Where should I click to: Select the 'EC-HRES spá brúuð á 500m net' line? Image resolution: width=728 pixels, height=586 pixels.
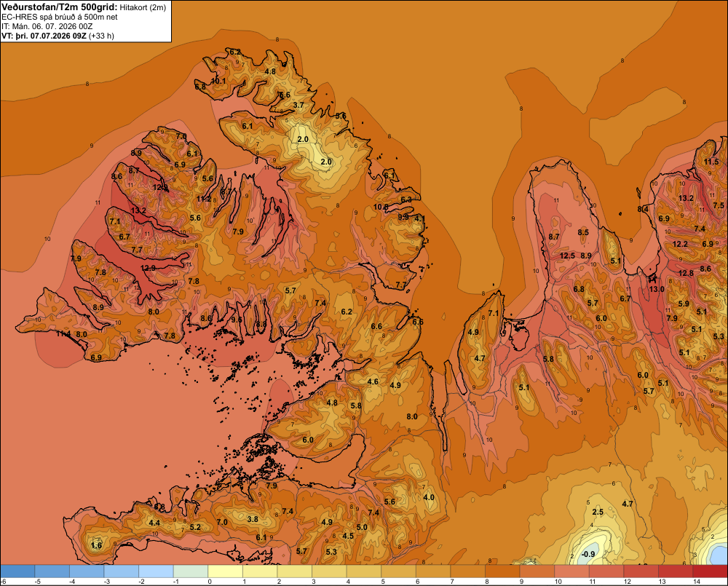[x=60, y=17]
